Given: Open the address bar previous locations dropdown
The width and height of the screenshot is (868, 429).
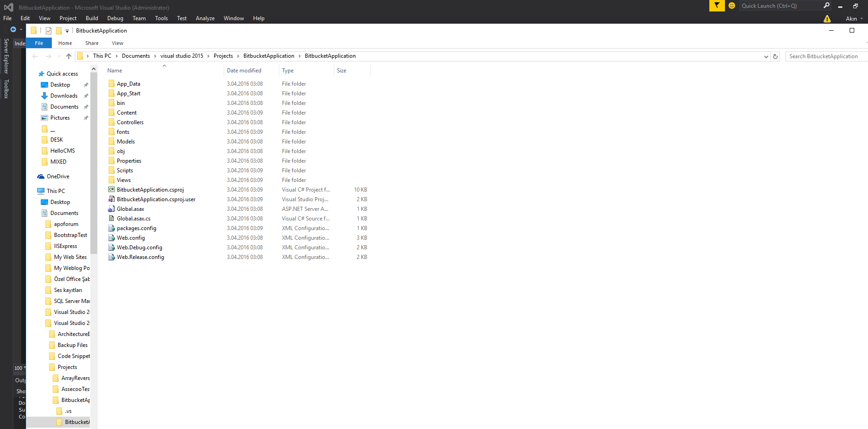Looking at the screenshot, I should coord(766,56).
